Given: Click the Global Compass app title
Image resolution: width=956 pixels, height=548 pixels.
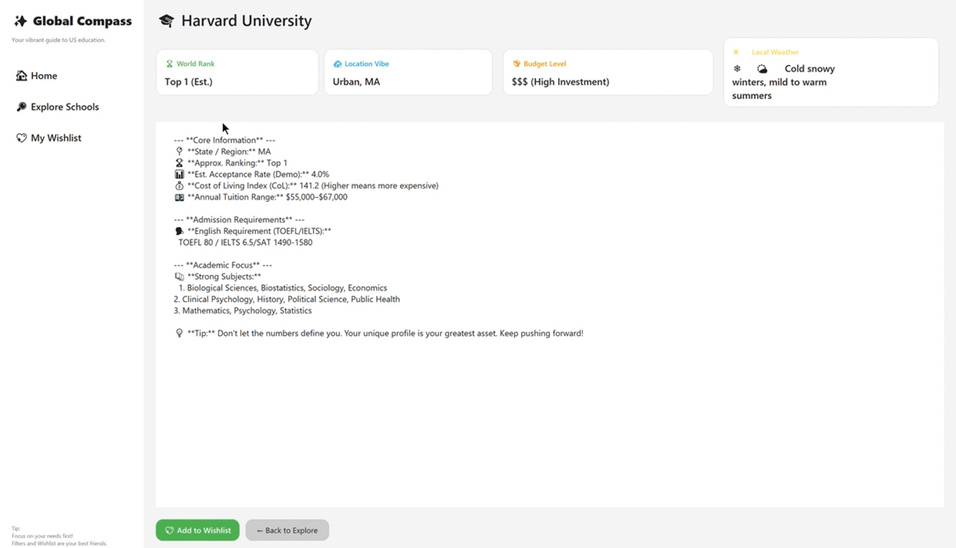Looking at the screenshot, I should click(82, 21).
